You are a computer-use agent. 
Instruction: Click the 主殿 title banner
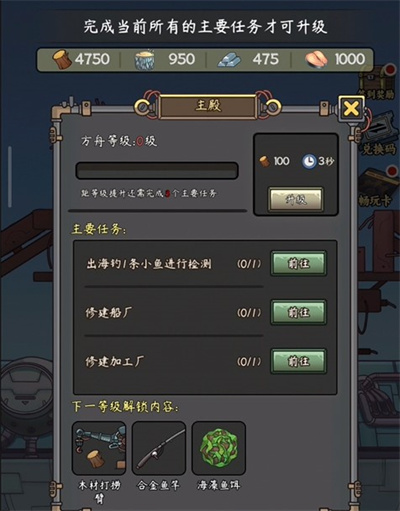click(x=208, y=106)
